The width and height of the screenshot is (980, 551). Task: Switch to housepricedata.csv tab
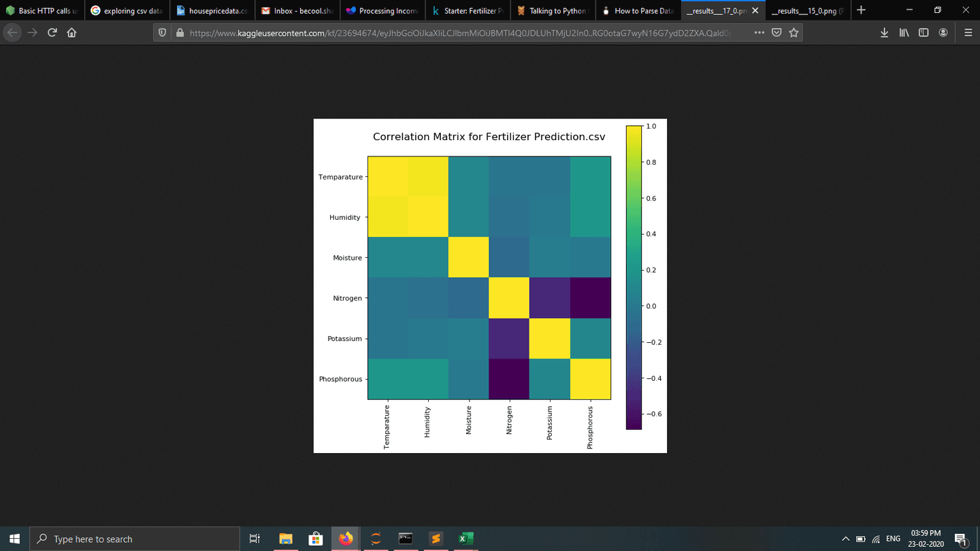pyautogui.click(x=212, y=11)
